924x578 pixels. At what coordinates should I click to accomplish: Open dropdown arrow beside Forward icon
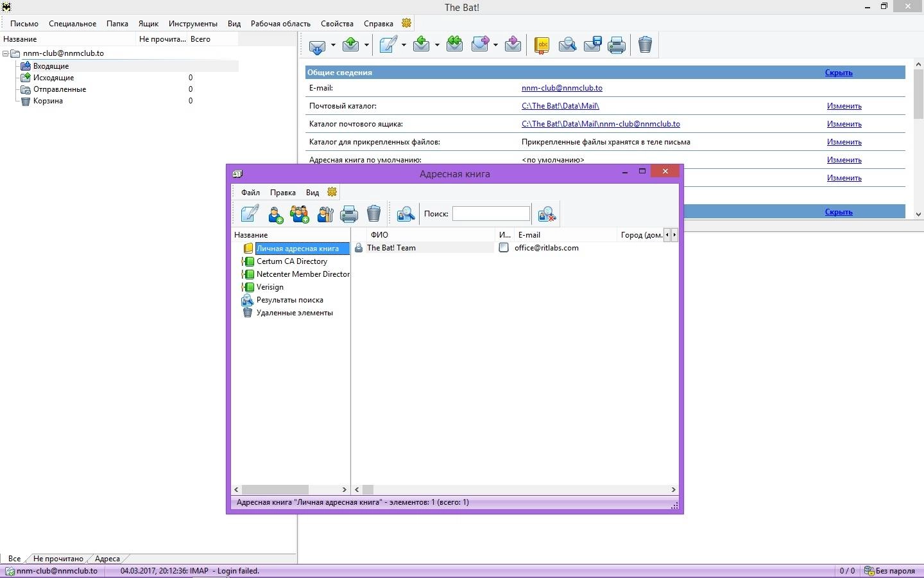click(495, 45)
